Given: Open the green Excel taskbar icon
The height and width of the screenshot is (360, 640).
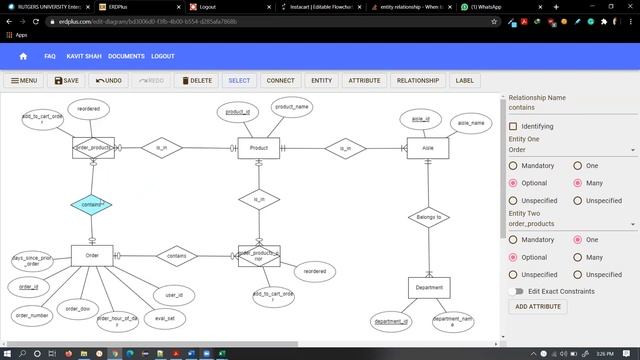Looking at the screenshot, I should point(222,353).
